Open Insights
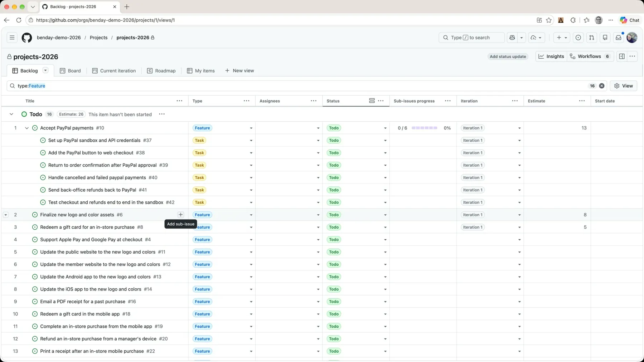This screenshot has height=362, width=644. pyautogui.click(x=551, y=57)
